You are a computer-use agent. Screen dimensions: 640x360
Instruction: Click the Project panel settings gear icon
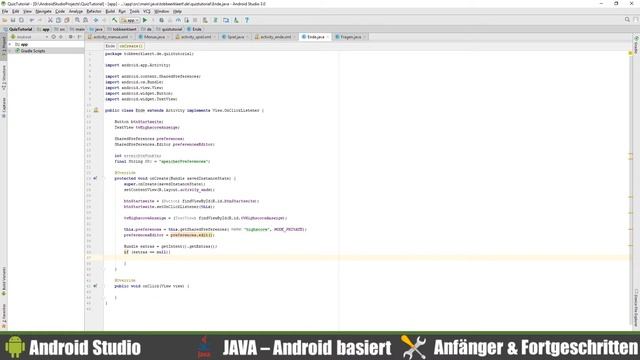coord(70,37)
